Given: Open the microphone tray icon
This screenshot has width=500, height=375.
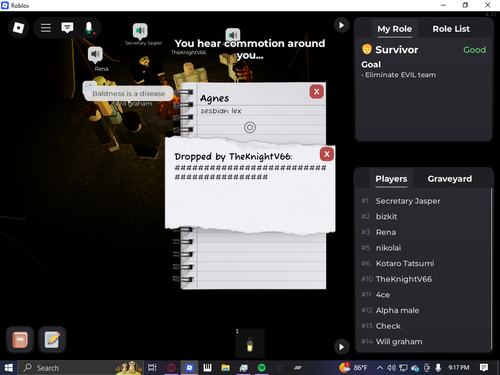Looking at the screenshot, I should 438,368.
